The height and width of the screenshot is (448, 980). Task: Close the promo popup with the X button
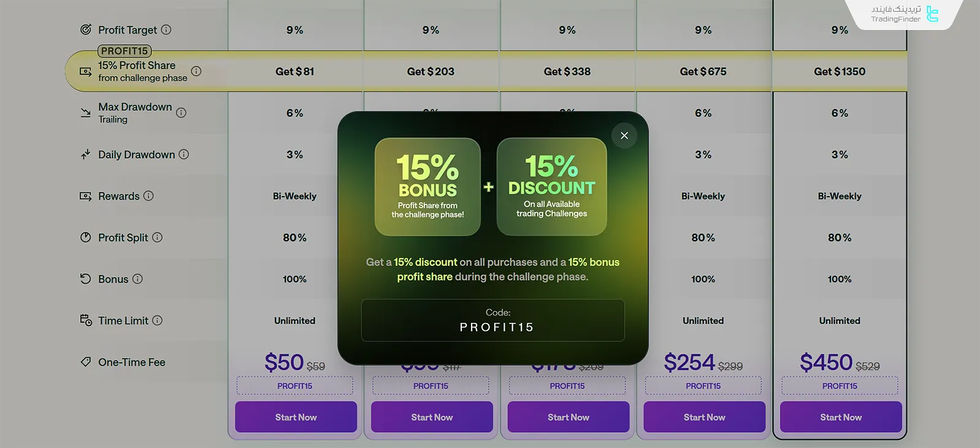tap(624, 135)
